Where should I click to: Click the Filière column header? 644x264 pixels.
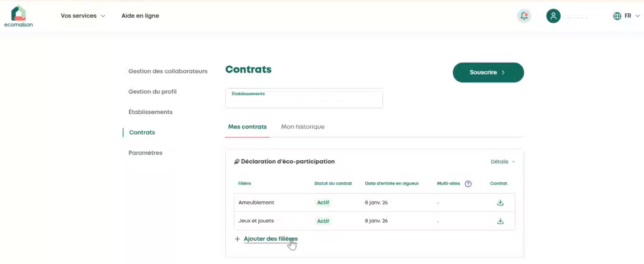pos(245,184)
